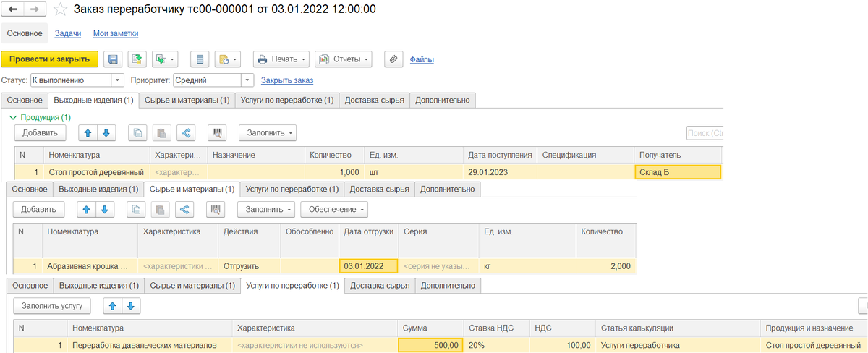Click the Закрыть заказ link

coord(287,80)
